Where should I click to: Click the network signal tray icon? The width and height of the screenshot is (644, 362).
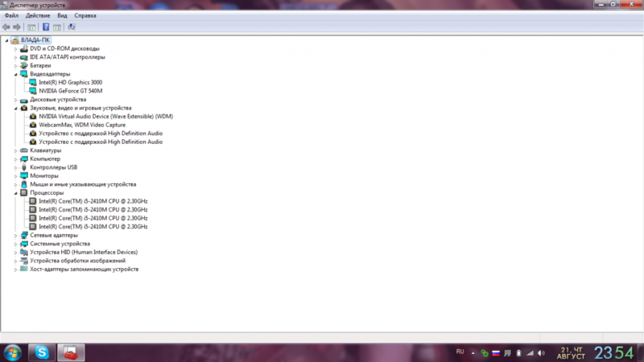(530, 353)
